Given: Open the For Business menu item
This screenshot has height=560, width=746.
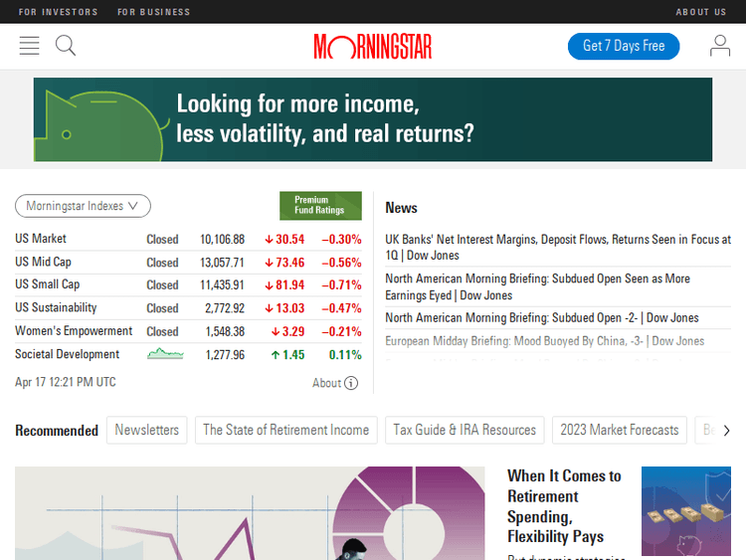Looking at the screenshot, I should (x=153, y=12).
